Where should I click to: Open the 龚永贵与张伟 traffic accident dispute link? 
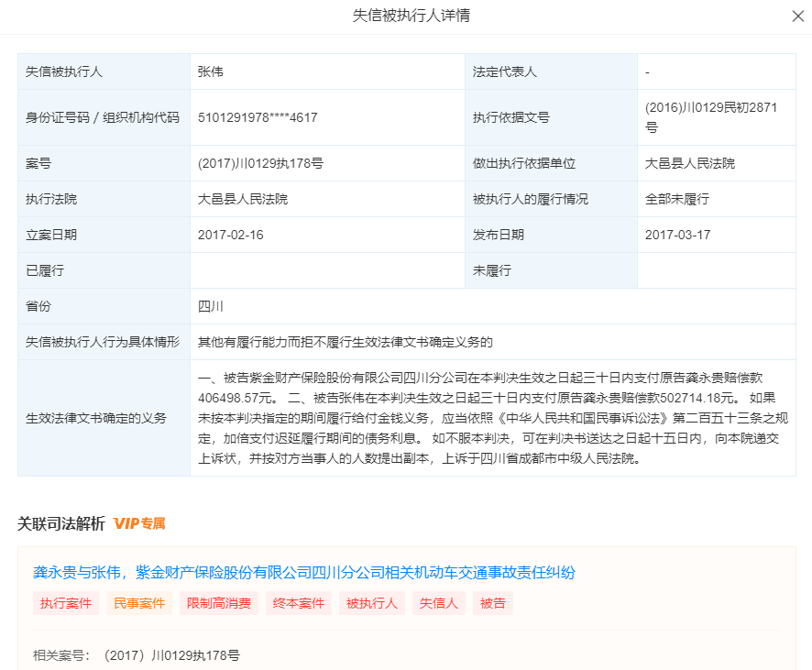pyautogui.click(x=304, y=572)
